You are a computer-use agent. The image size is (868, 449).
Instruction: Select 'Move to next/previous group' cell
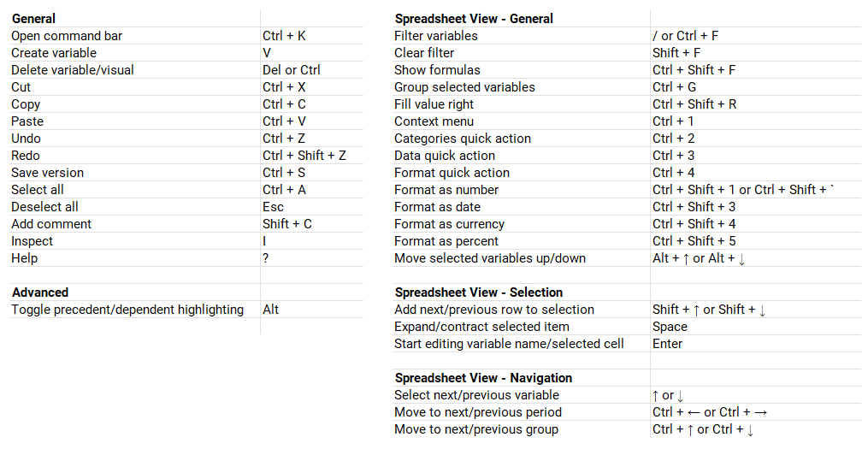click(x=476, y=429)
